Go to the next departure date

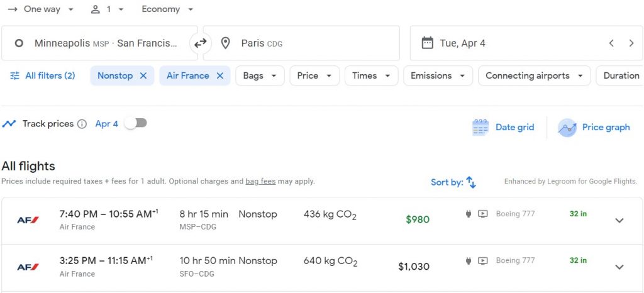pyautogui.click(x=631, y=43)
